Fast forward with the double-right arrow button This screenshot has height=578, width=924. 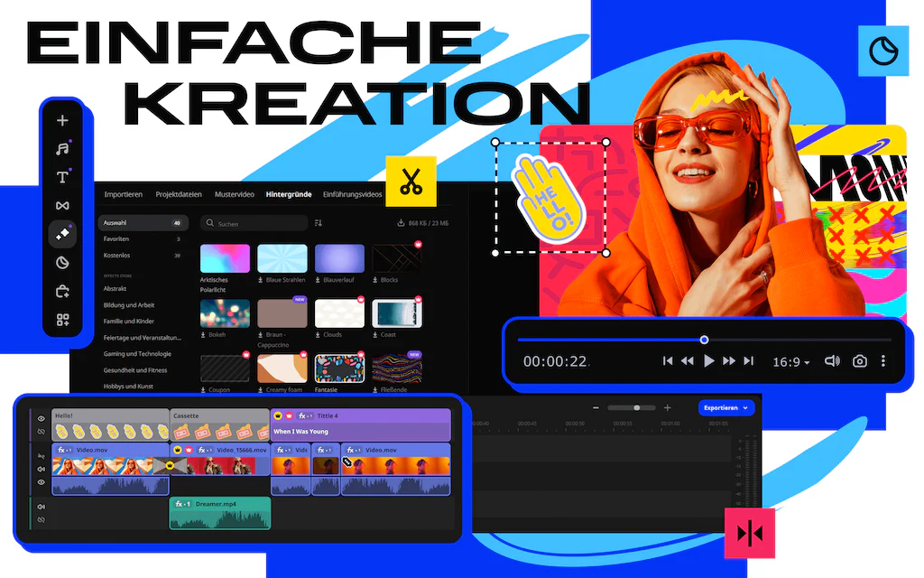(x=729, y=361)
